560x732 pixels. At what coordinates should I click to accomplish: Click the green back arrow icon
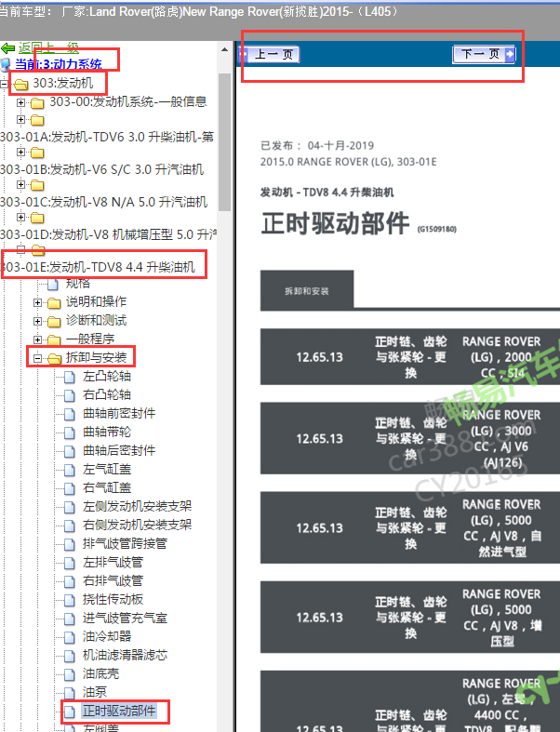click(x=7, y=47)
